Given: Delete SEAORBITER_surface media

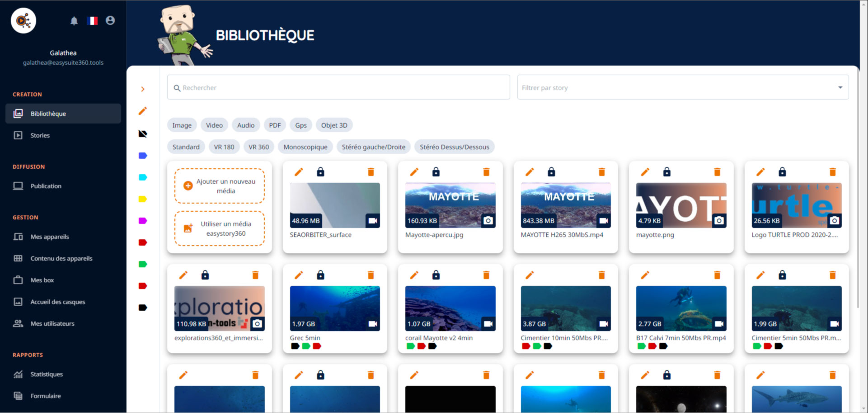Looking at the screenshot, I should [x=371, y=172].
